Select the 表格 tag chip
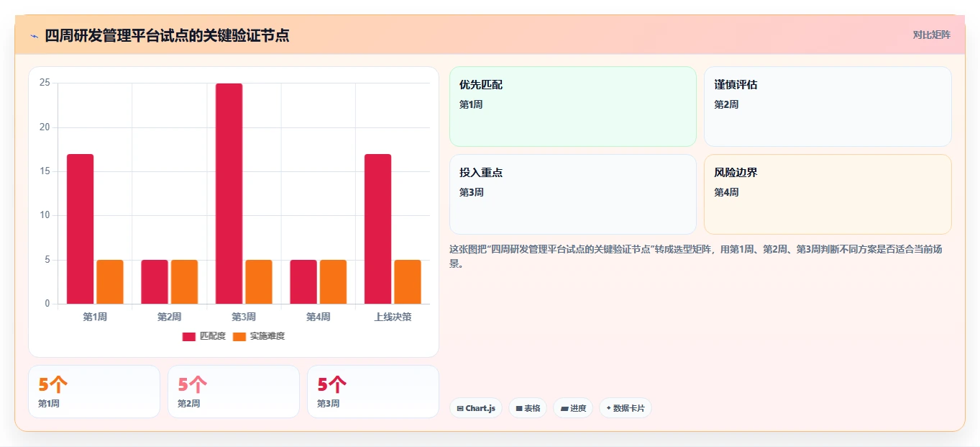The image size is (980, 447). tap(528, 408)
